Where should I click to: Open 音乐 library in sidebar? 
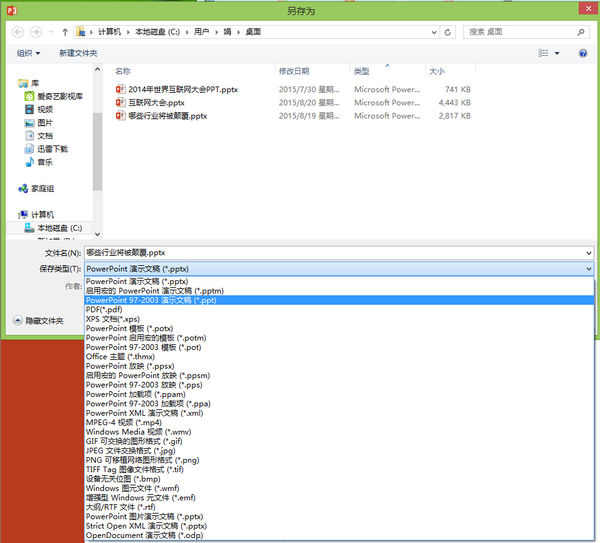pyautogui.click(x=39, y=162)
